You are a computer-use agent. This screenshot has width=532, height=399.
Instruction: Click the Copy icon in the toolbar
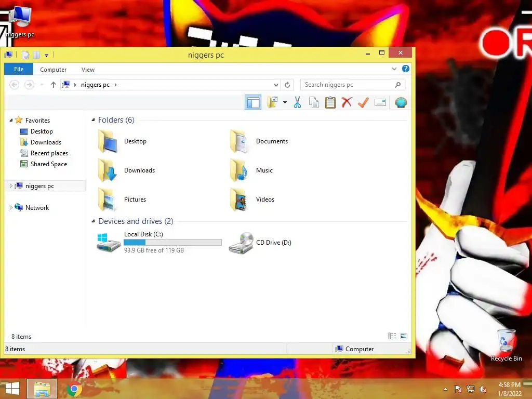click(x=313, y=102)
